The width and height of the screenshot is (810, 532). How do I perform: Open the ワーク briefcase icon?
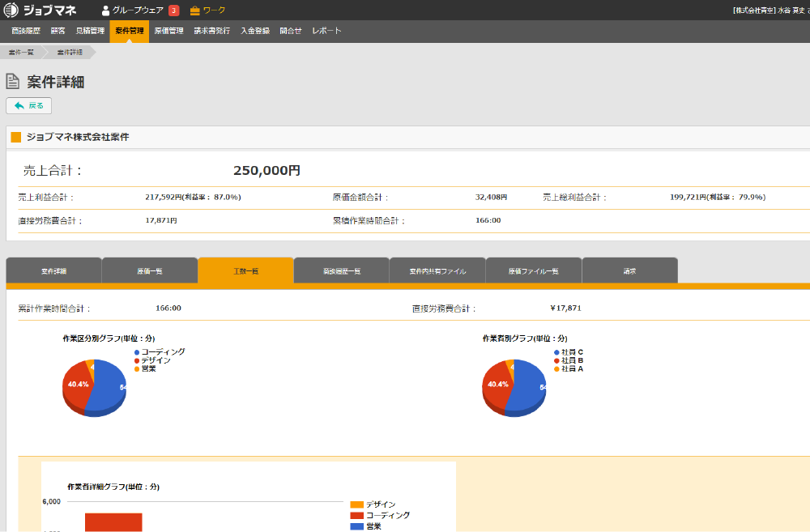pos(194,11)
